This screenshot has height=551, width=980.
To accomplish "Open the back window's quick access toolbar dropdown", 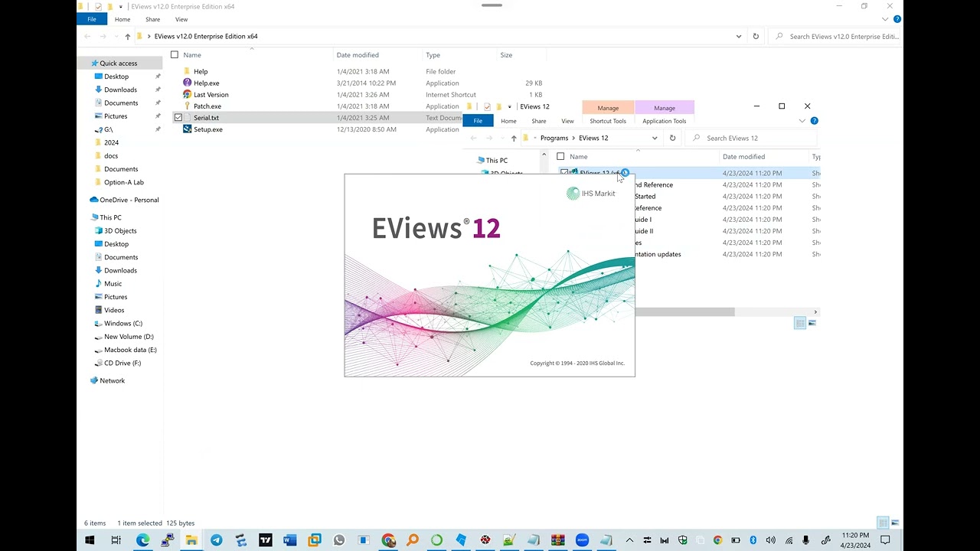I will (120, 7).
